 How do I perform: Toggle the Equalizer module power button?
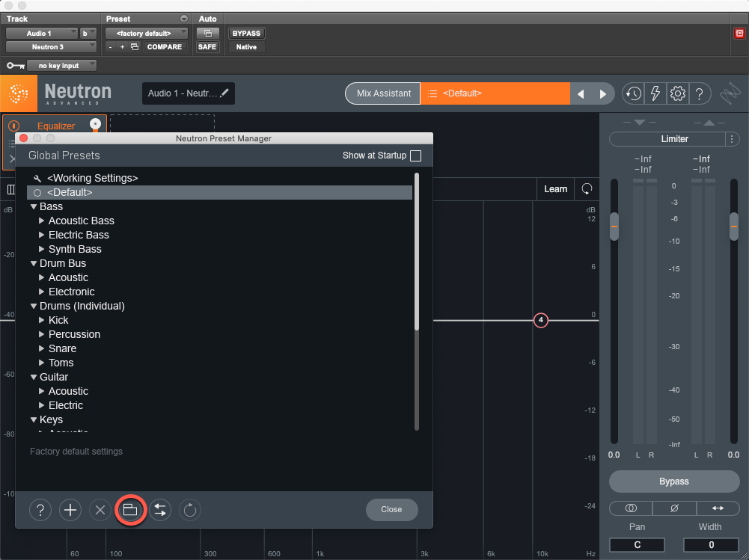(x=14, y=126)
